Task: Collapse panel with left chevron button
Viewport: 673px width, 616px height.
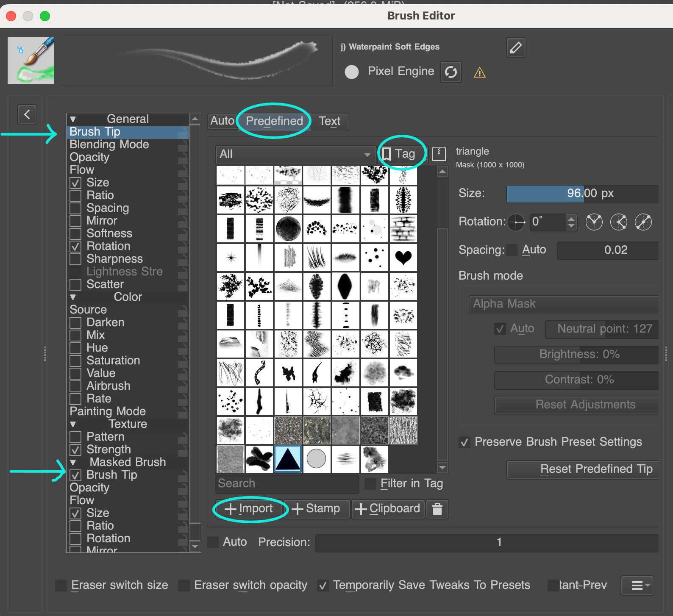Action: click(x=27, y=114)
